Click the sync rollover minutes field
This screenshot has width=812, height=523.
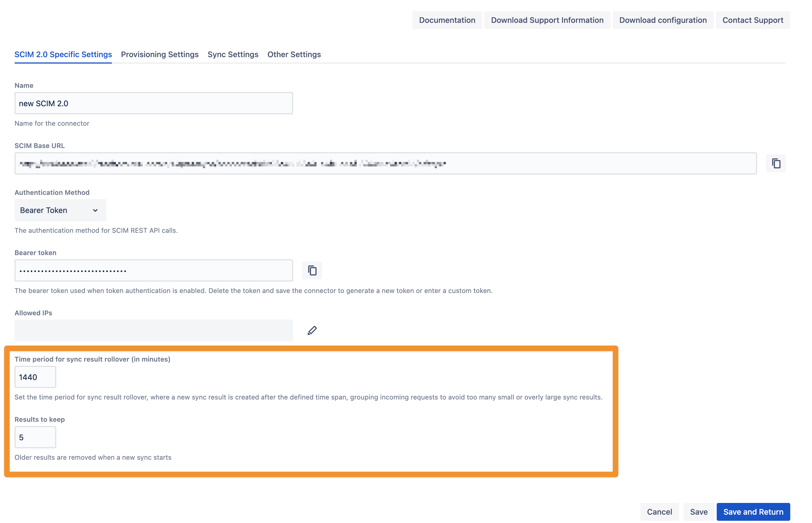tap(35, 377)
